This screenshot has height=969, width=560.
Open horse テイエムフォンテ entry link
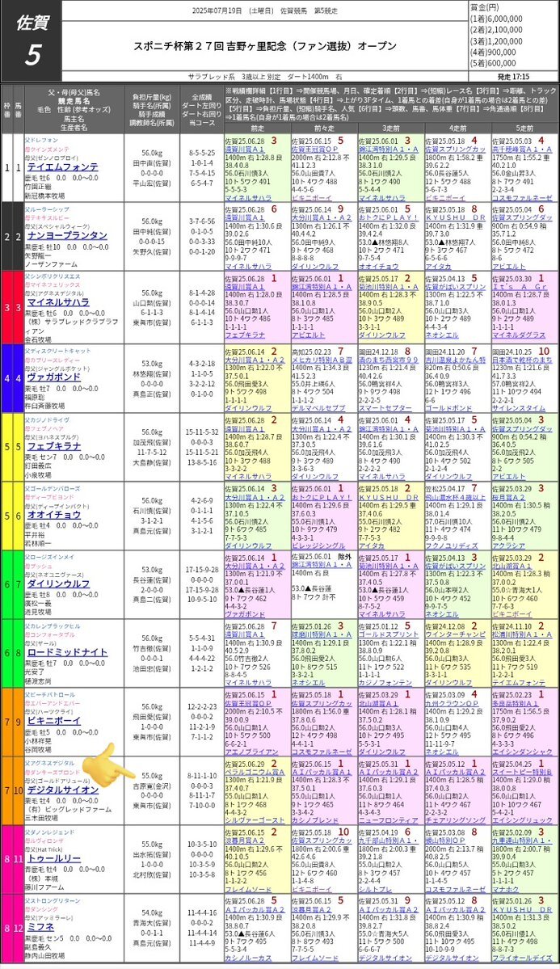tap(61, 166)
